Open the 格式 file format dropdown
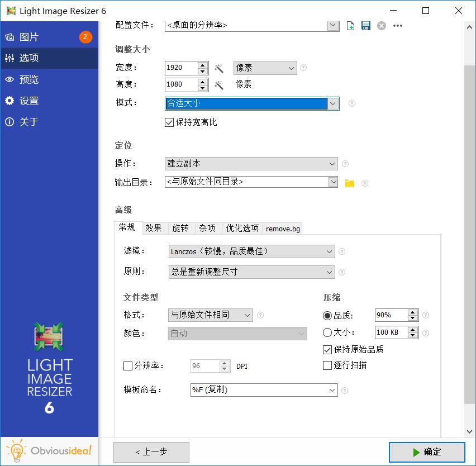Viewport: 476px width, 466px height. pyautogui.click(x=210, y=315)
